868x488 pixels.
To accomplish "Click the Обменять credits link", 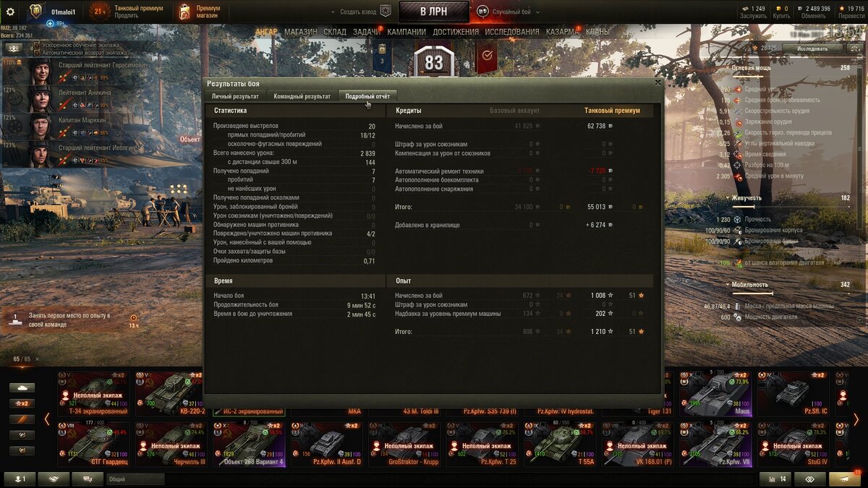I will pyautogui.click(x=813, y=16).
